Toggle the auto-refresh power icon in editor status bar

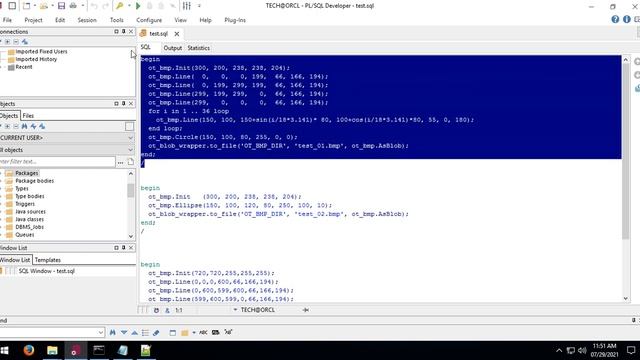(x=156, y=310)
